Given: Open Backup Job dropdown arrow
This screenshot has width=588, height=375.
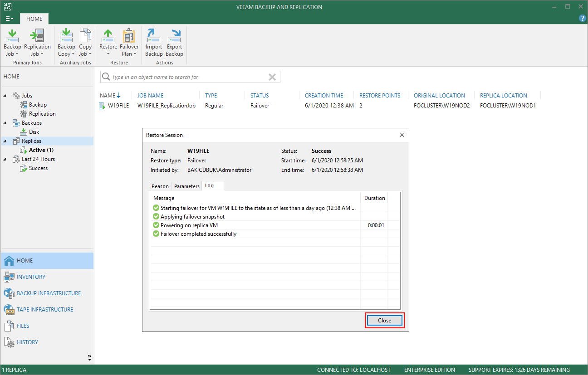Looking at the screenshot, I should [17, 54].
